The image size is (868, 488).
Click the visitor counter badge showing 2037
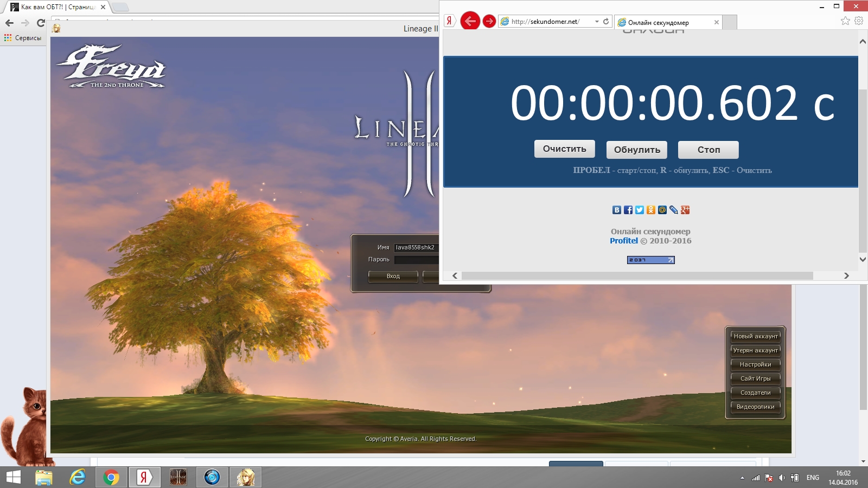click(651, 260)
